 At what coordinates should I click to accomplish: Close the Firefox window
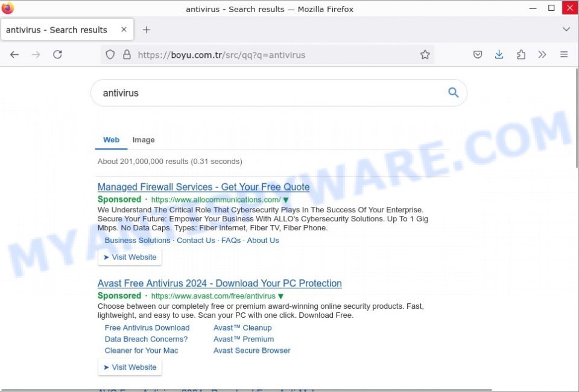pos(570,8)
